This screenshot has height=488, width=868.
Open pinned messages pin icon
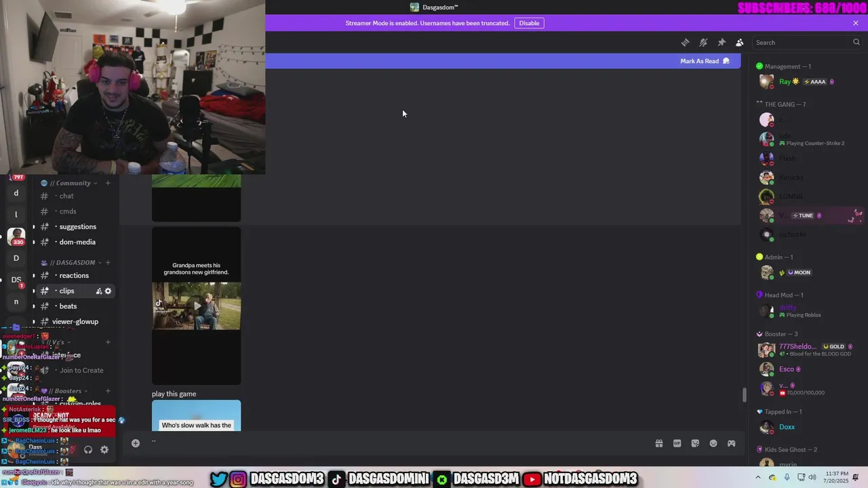[x=722, y=42]
